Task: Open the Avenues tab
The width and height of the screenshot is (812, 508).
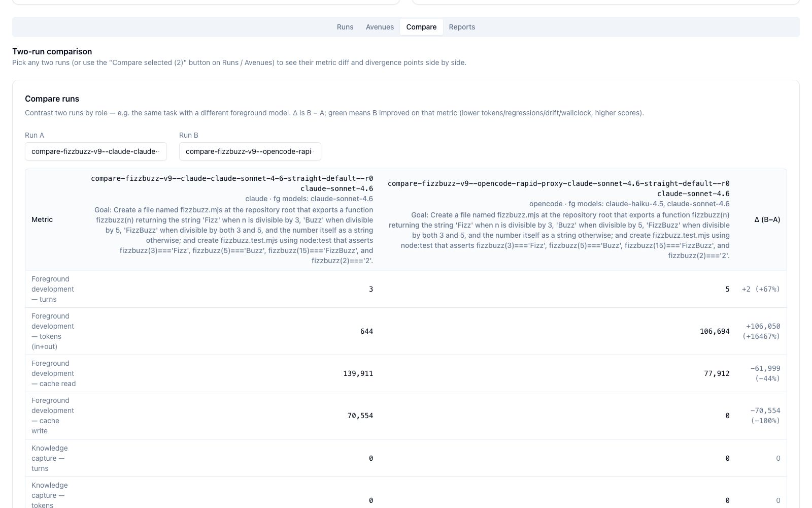Action: point(380,27)
